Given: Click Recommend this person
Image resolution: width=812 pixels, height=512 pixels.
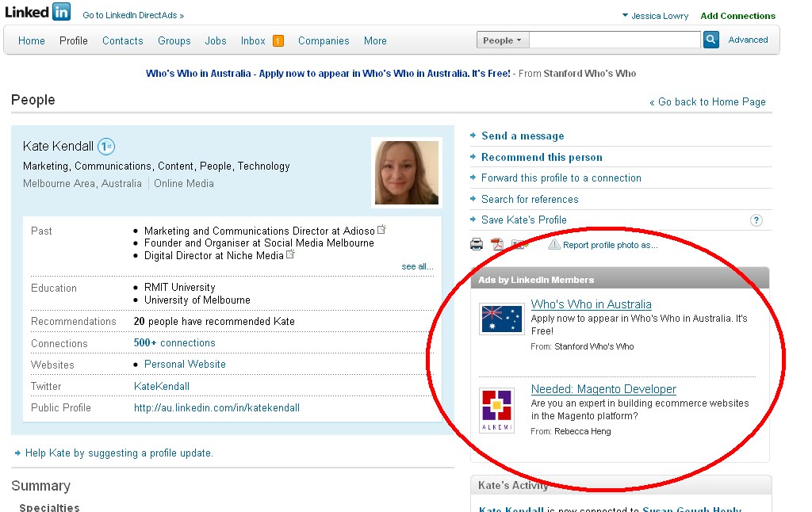Looking at the screenshot, I should [542, 158].
